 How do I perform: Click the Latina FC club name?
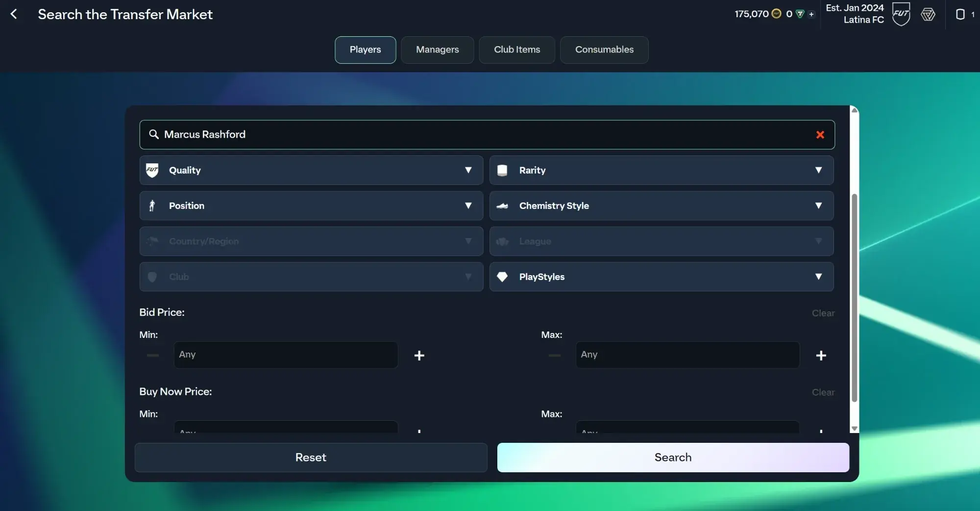point(864,20)
